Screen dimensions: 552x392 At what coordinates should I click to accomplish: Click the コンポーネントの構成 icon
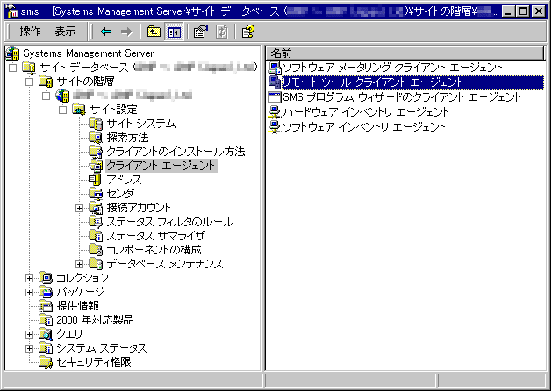point(96,250)
